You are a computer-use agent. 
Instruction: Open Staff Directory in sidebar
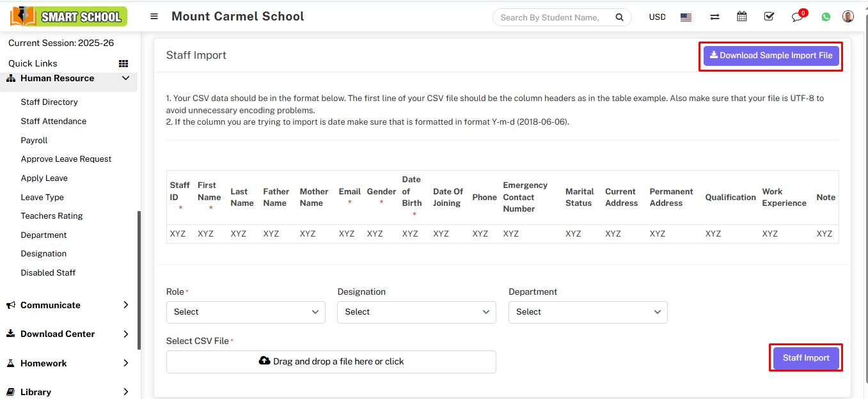[x=49, y=102]
